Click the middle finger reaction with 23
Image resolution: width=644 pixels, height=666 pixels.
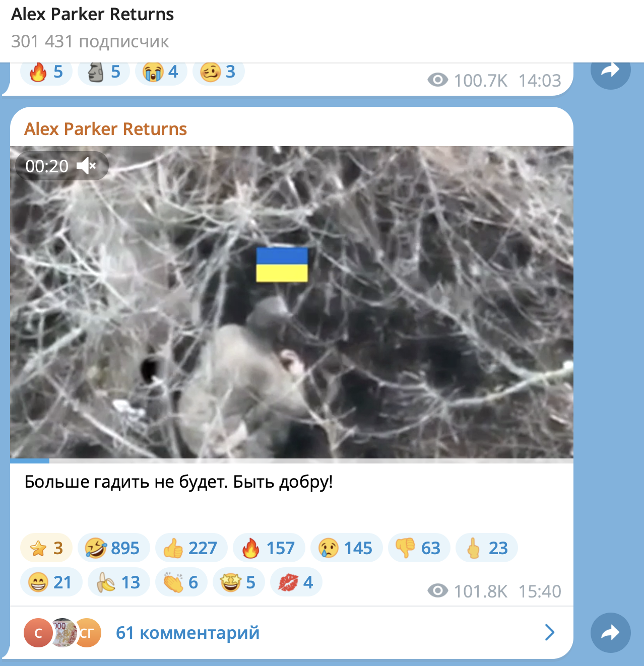tap(487, 548)
